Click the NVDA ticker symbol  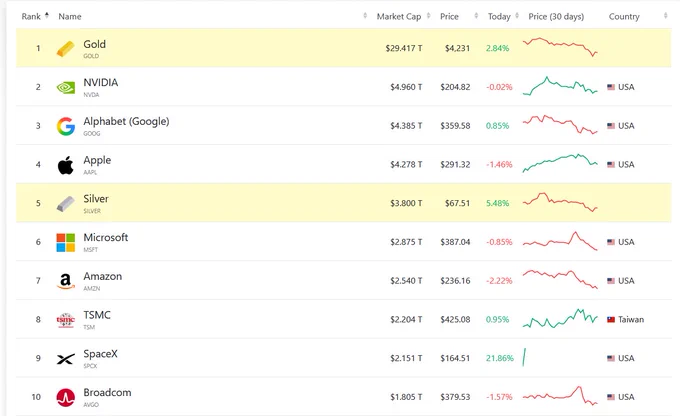point(91,95)
